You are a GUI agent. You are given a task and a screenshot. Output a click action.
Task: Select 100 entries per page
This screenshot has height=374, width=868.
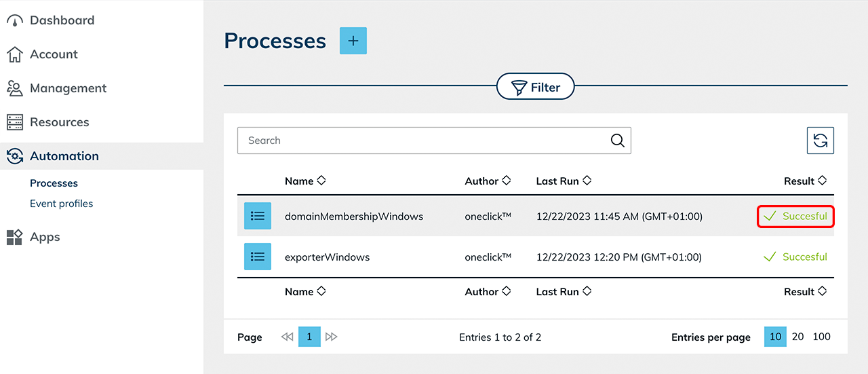click(821, 337)
